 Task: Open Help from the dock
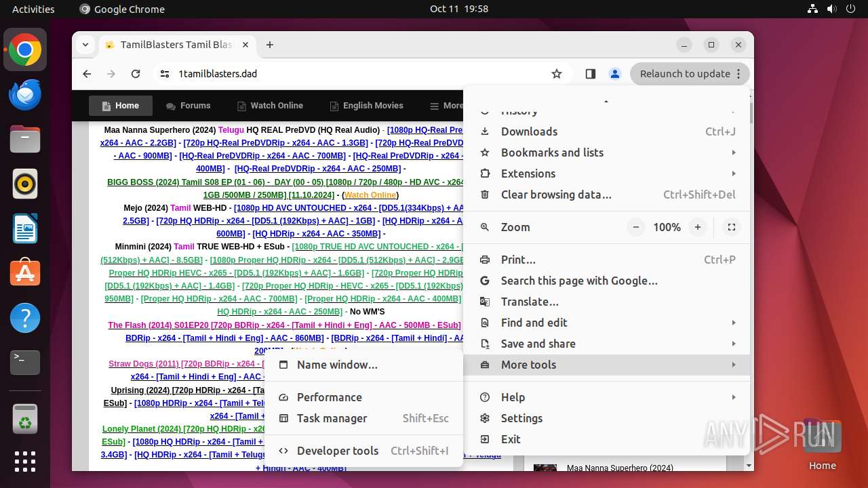[x=25, y=318]
